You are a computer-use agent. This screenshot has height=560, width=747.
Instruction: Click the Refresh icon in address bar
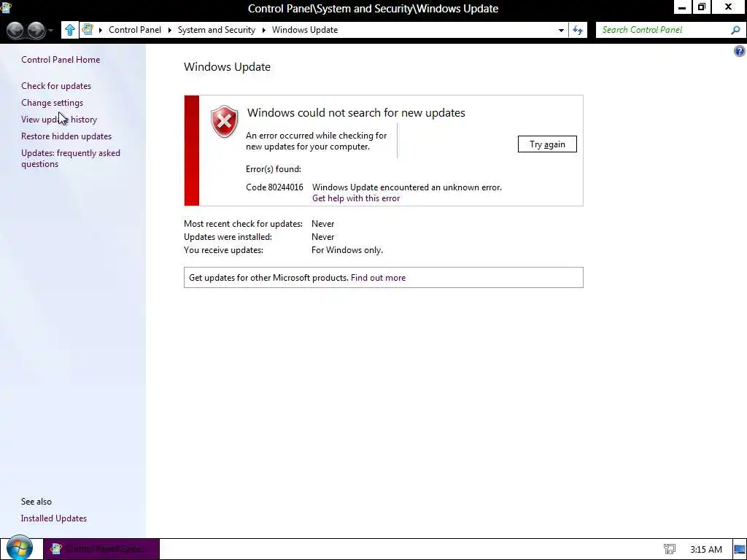tap(578, 30)
